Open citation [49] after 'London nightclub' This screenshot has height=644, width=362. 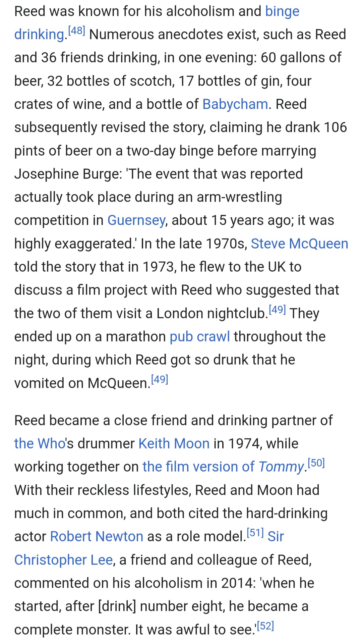tap(277, 309)
